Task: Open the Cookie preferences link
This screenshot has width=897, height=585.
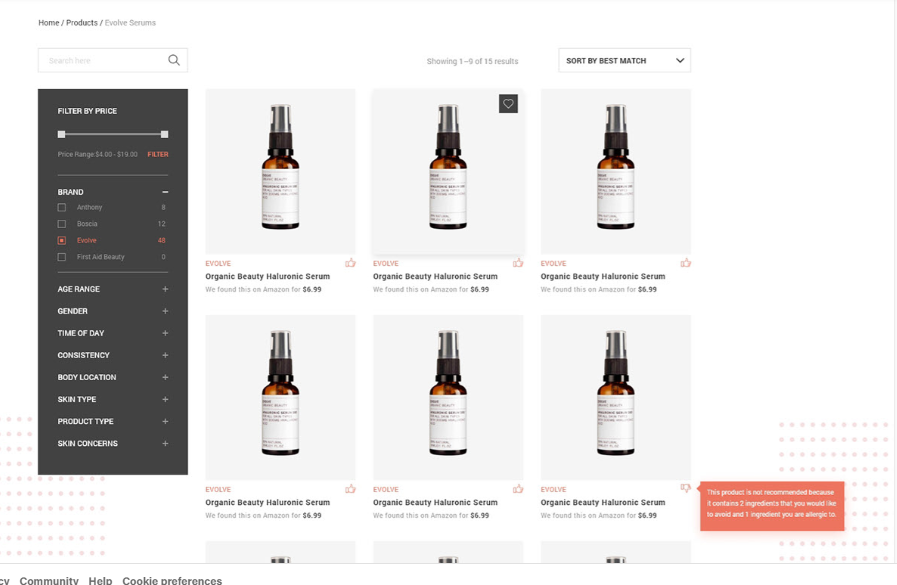Action: pyautogui.click(x=172, y=580)
